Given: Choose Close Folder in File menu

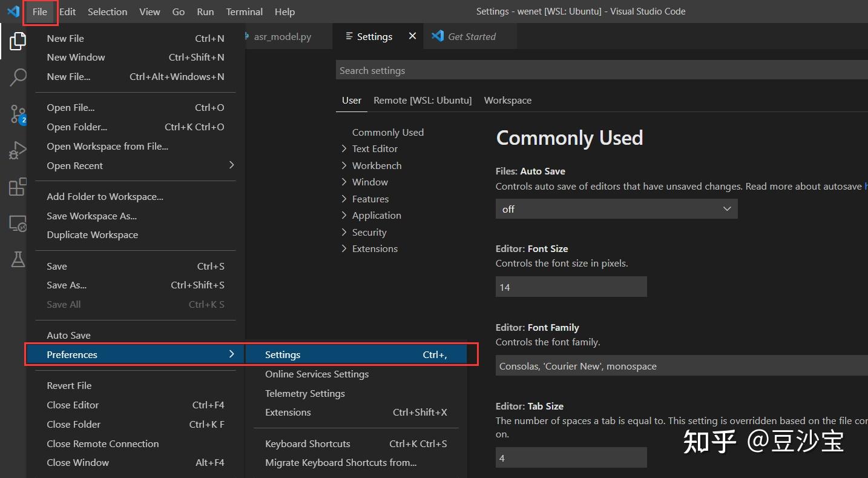Looking at the screenshot, I should tap(136, 424).
